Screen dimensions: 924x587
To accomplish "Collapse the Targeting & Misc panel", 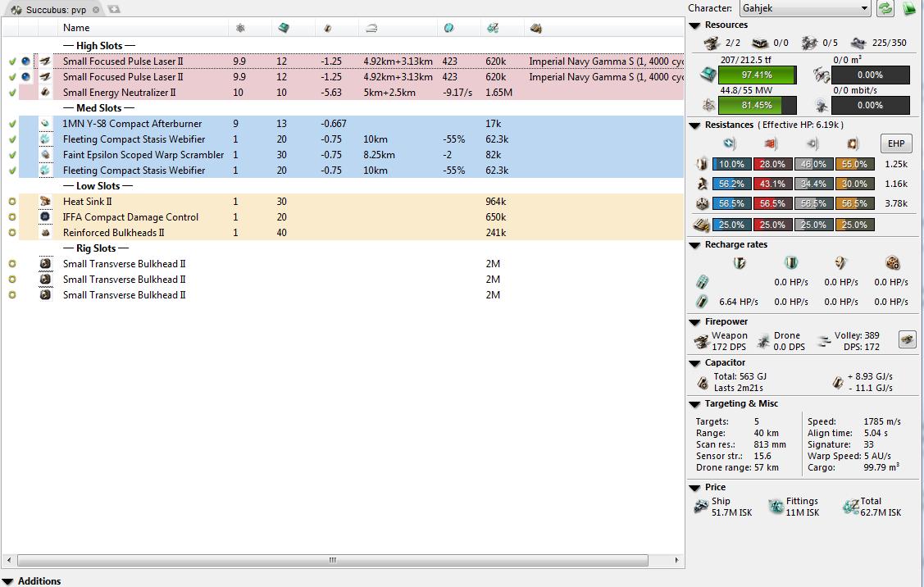I will point(694,404).
